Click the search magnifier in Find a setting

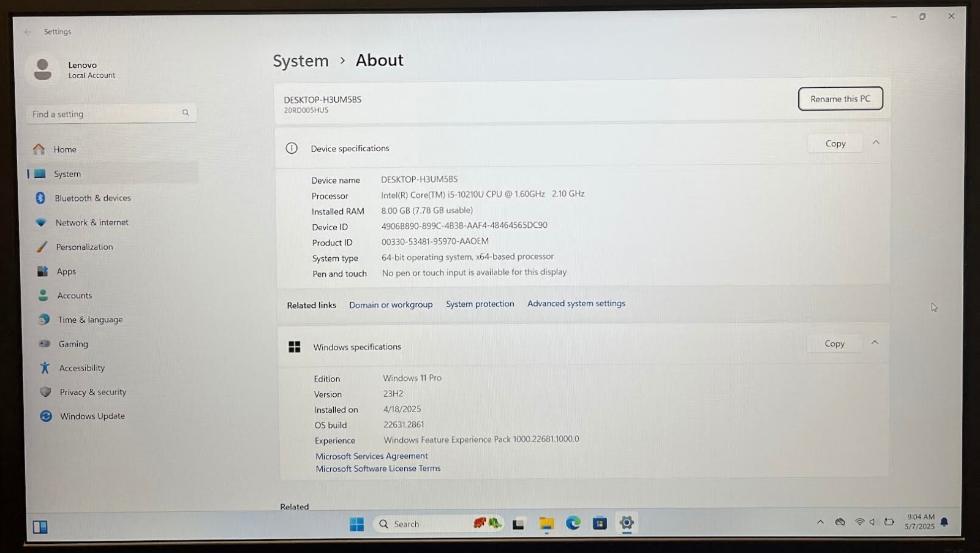point(186,113)
